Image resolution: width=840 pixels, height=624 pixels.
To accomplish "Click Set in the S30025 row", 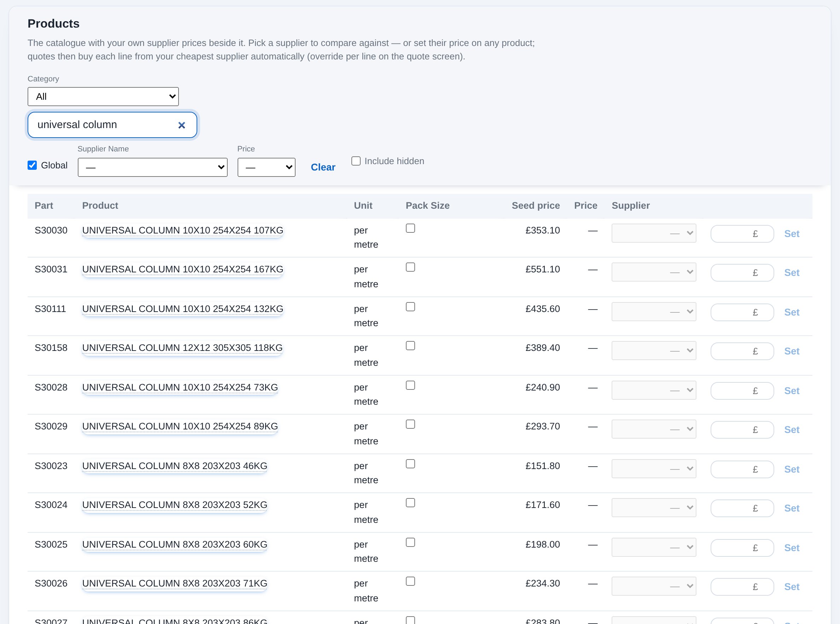I will 792,548.
